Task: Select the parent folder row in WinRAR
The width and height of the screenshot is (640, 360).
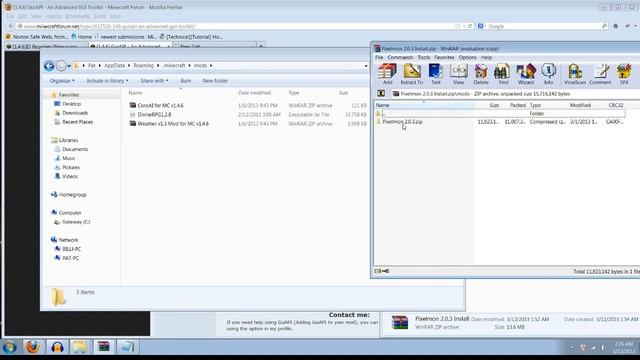Action: point(500,113)
